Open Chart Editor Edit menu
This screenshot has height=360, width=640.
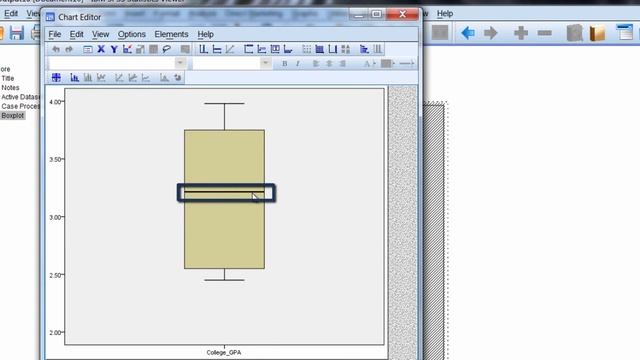76,34
